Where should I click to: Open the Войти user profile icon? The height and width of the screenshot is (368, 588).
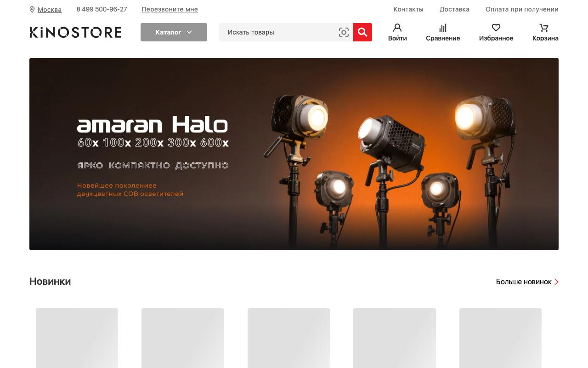click(x=397, y=28)
